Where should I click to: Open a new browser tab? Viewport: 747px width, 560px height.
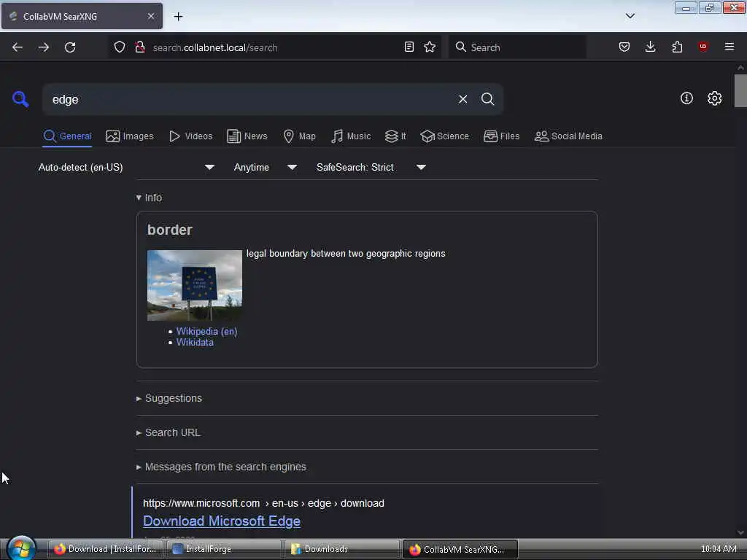click(178, 17)
